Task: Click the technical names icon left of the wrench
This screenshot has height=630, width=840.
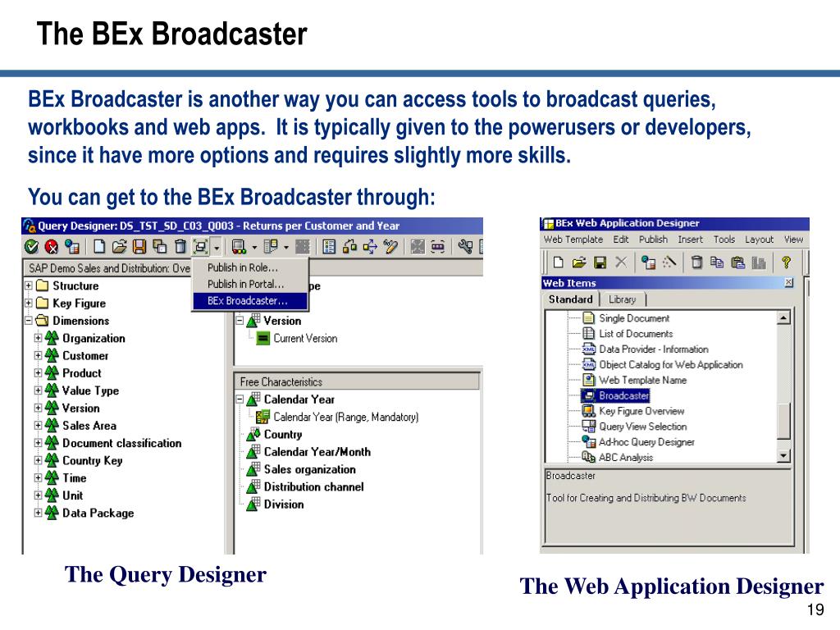Action: [x=438, y=246]
